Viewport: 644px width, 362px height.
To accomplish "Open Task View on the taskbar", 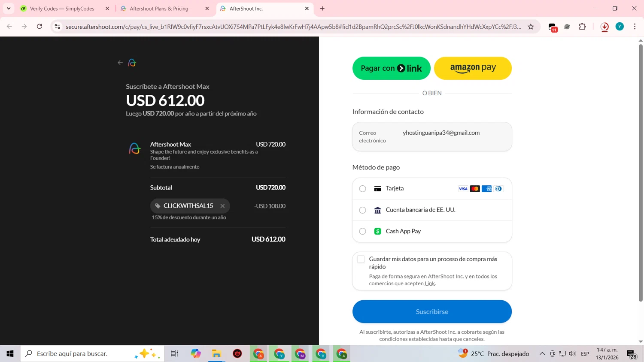I will click(174, 353).
